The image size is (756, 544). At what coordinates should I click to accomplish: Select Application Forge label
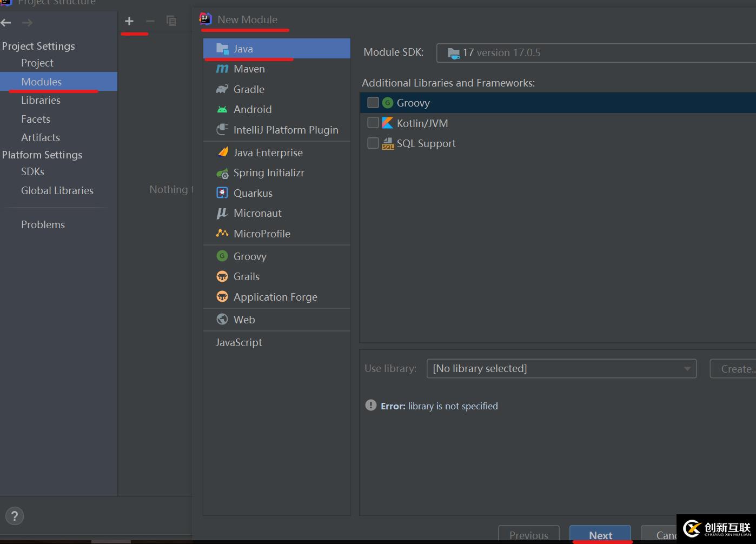275,297
